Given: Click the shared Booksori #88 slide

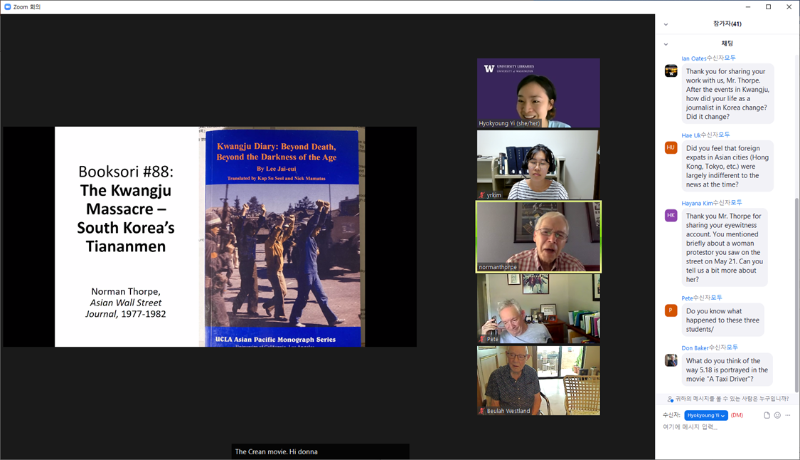Looking at the screenshot, I should (210, 237).
